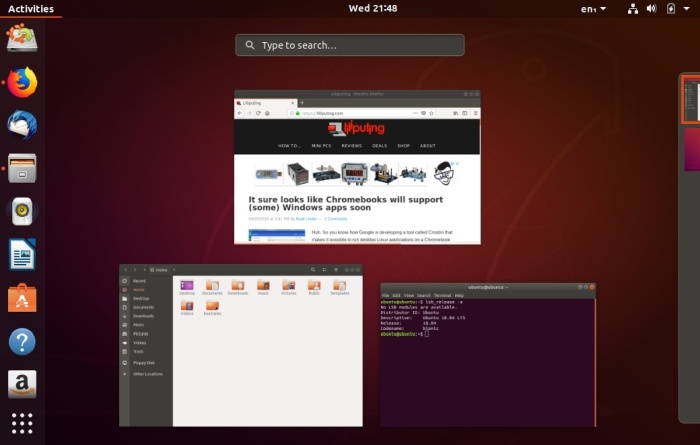Viewport: 700px width, 445px height.
Task: Click the MINI PCS nav item on Liliputing
Action: pos(321,146)
